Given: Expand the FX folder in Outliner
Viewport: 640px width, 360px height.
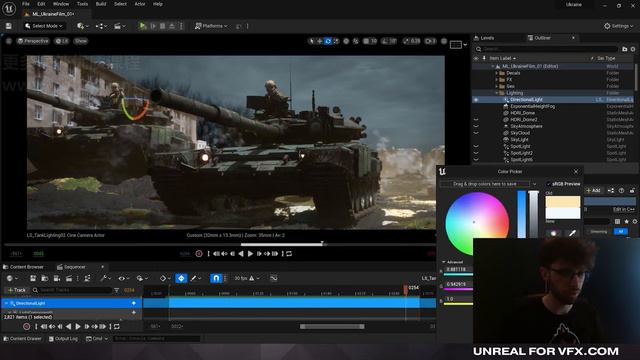Looking at the screenshot, I should coord(497,80).
